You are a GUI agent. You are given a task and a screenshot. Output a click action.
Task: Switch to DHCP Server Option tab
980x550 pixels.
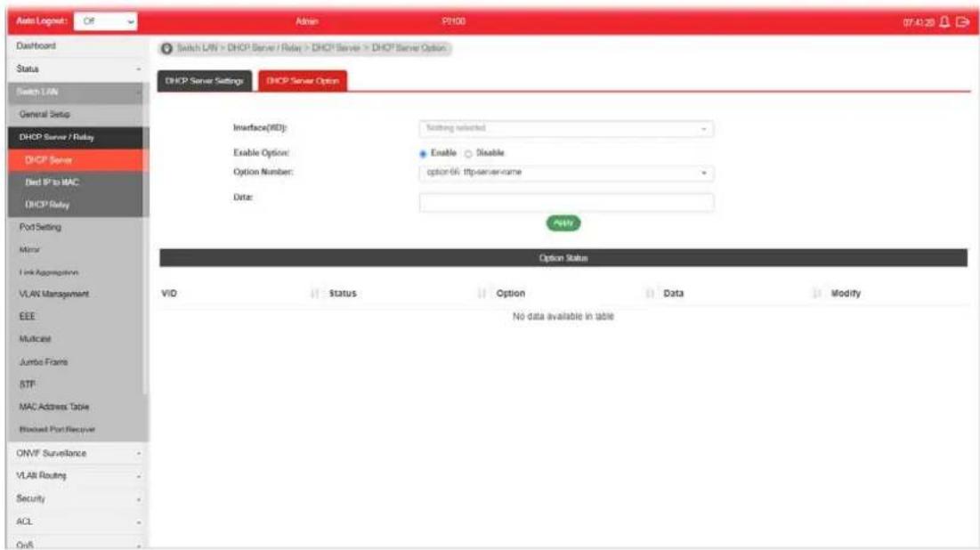[x=303, y=81]
